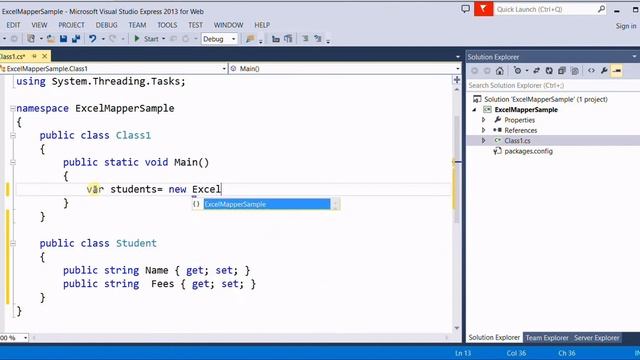Click the Save All toolbar icon
This screenshot has width=640, height=360.
(x=76, y=39)
